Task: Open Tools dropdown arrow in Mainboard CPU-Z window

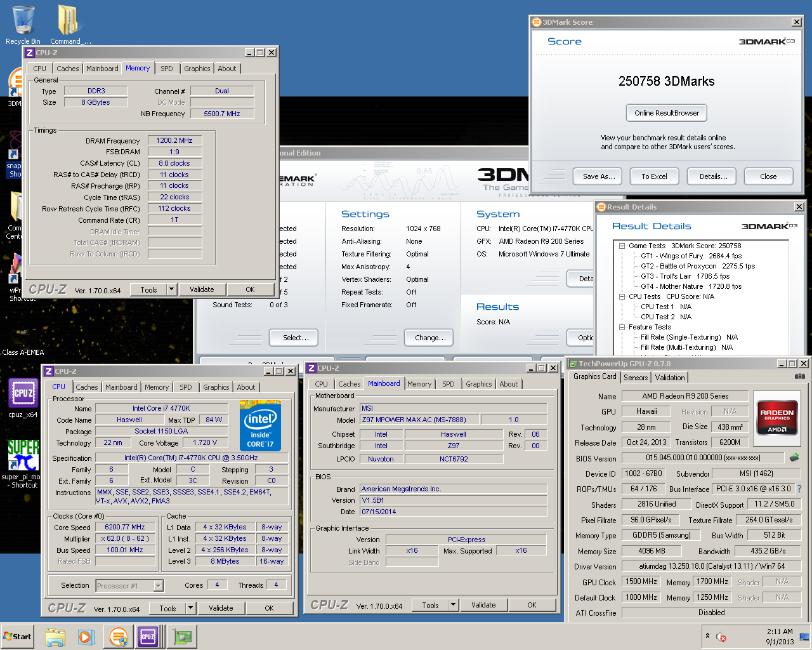Action: [x=453, y=605]
